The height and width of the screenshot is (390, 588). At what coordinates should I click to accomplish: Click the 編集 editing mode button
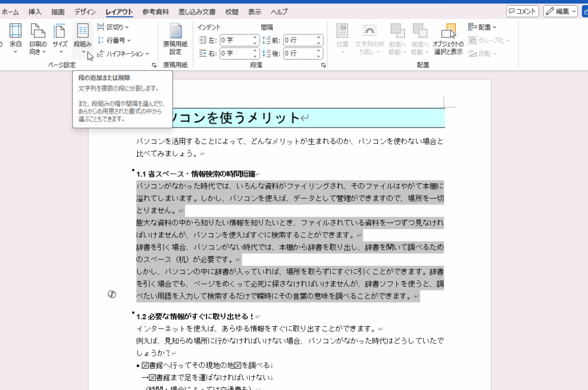click(560, 11)
